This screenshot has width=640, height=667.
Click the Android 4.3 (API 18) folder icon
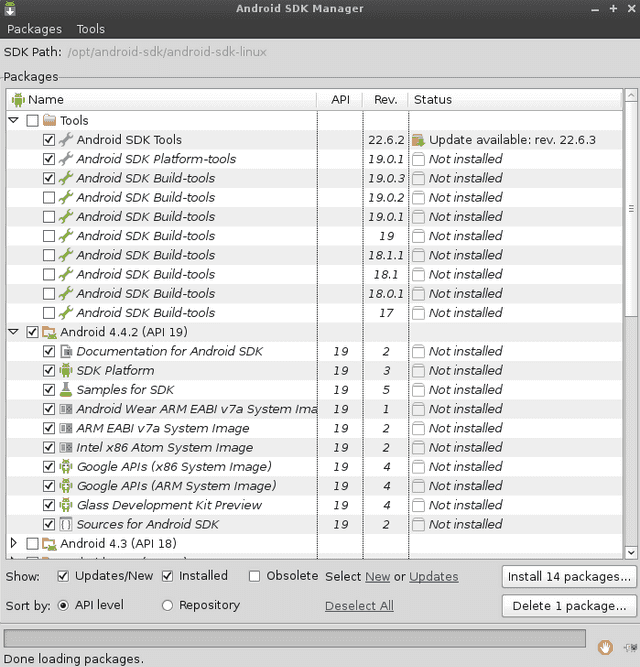point(49,544)
